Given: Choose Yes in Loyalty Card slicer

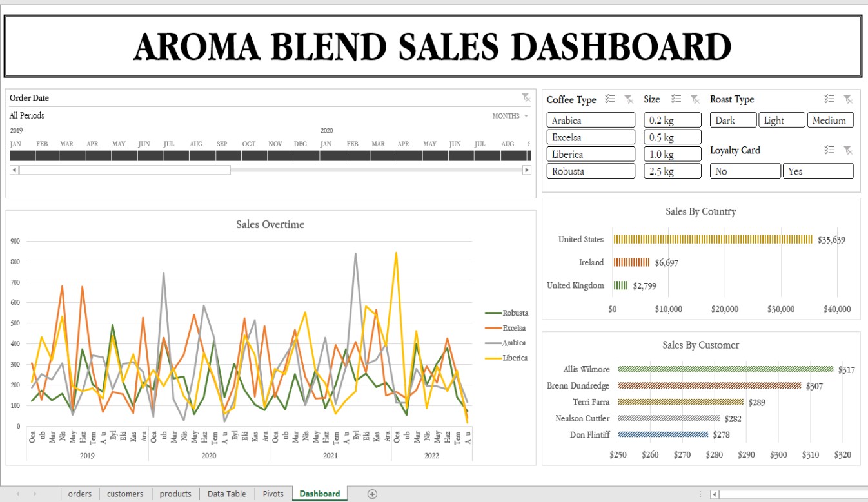Looking at the screenshot, I should (818, 171).
